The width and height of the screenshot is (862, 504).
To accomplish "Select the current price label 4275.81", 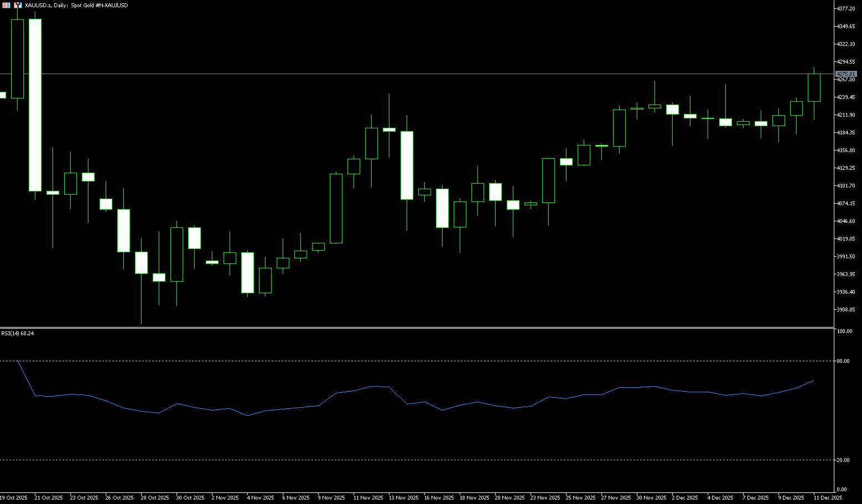I will [x=846, y=74].
